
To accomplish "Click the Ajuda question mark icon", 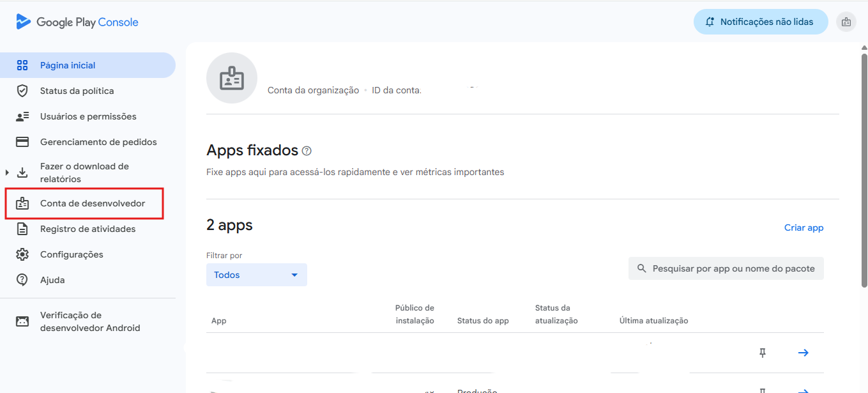I will [x=22, y=280].
